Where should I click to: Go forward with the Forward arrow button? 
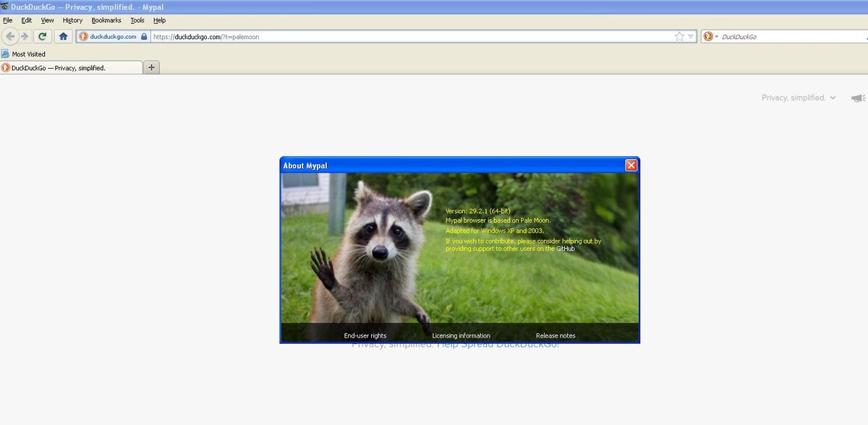pyautogui.click(x=25, y=36)
